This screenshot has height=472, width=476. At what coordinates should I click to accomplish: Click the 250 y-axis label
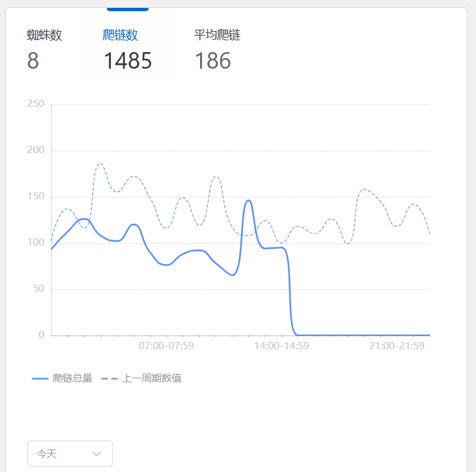tap(36, 104)
